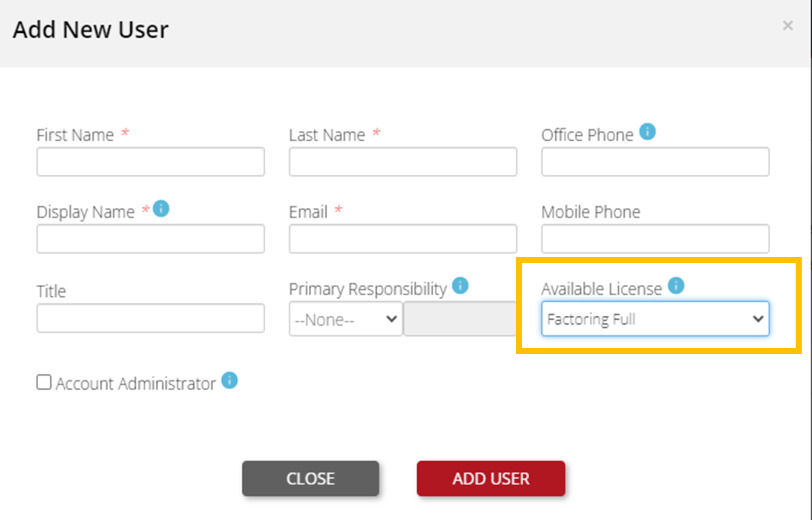Click the Available License info icon
Screen dimensions: 812x520
coord(676,285)
